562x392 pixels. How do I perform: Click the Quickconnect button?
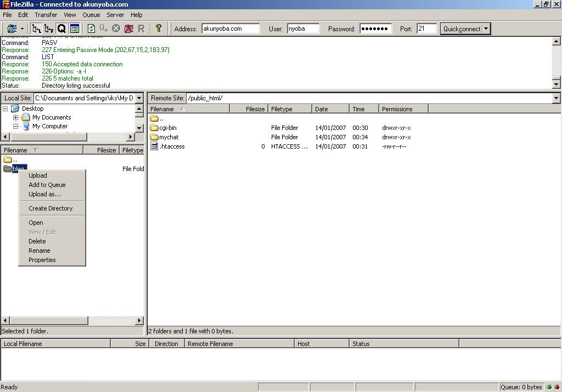(x=462, y=29)
